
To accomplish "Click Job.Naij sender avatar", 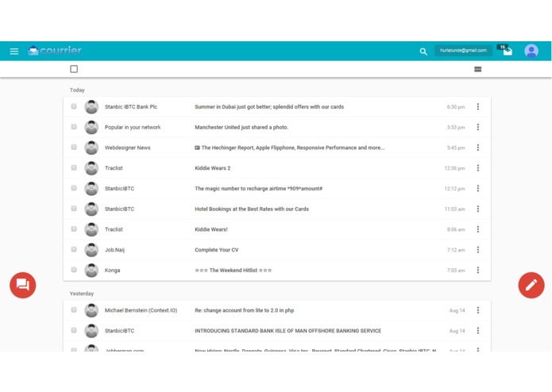I will (x=91, y=250).
